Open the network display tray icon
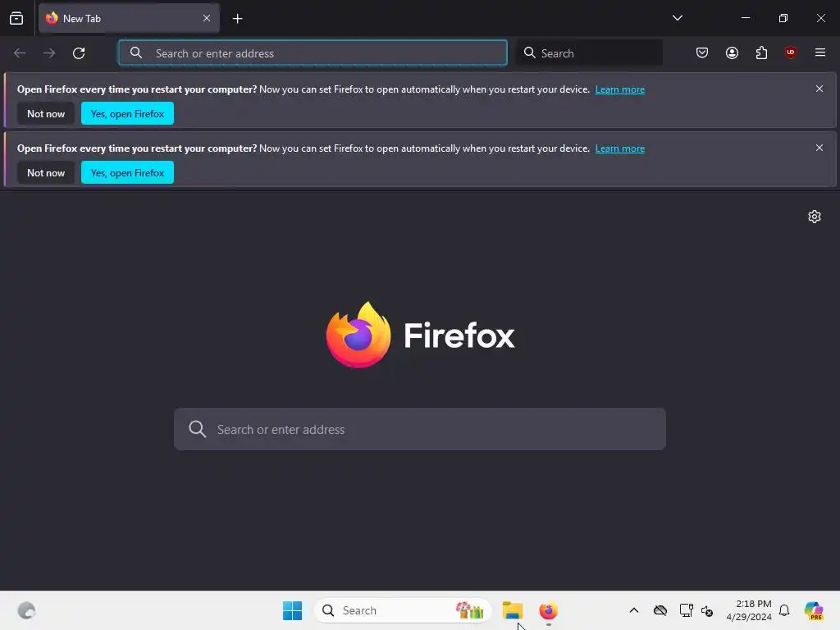 [x=686, y=610]
